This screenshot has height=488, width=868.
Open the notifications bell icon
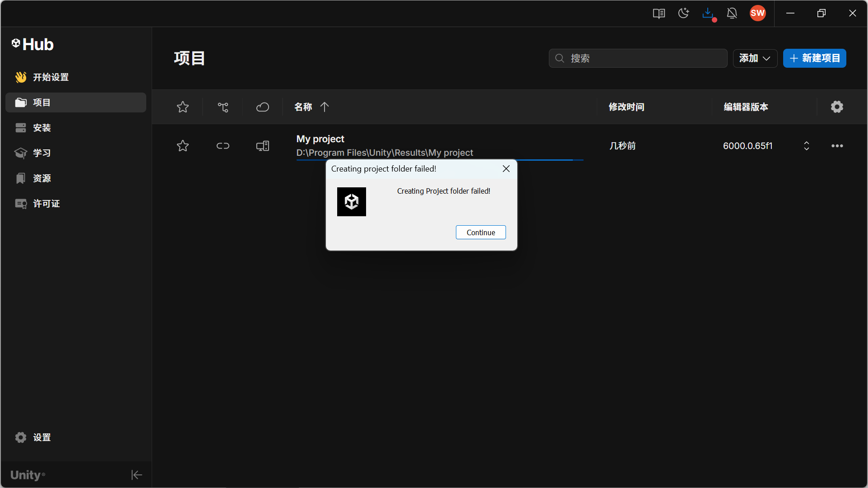point(732,14)
